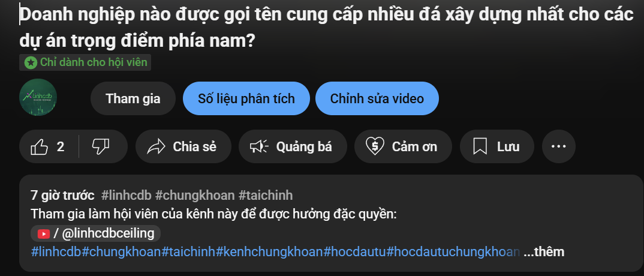
Task: Open the @linhcdbceiling channel link
Action: click(x=95, y=233)
